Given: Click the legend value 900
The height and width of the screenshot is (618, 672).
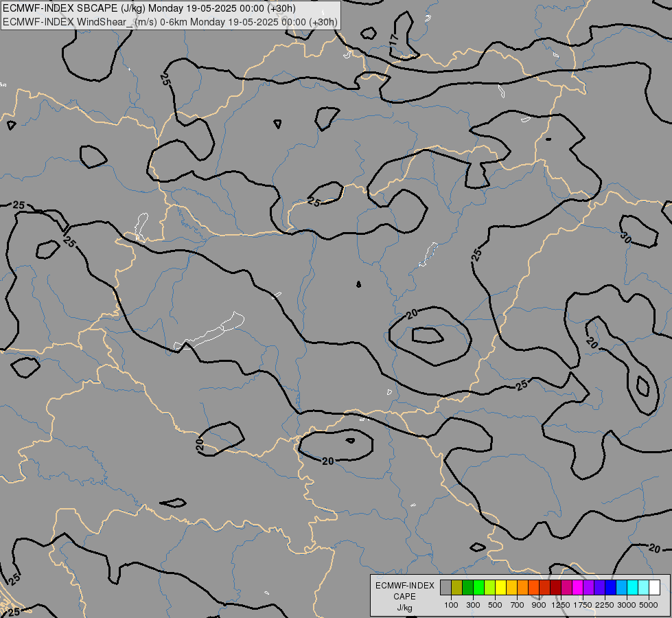Looking at the screenshot, I should point(539,605).
